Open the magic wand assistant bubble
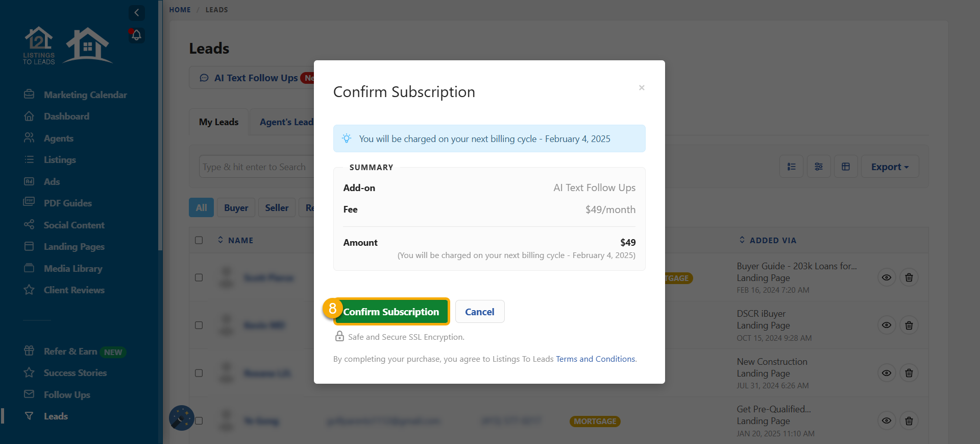Screen dimensions: 980x444 click(181, 418)
